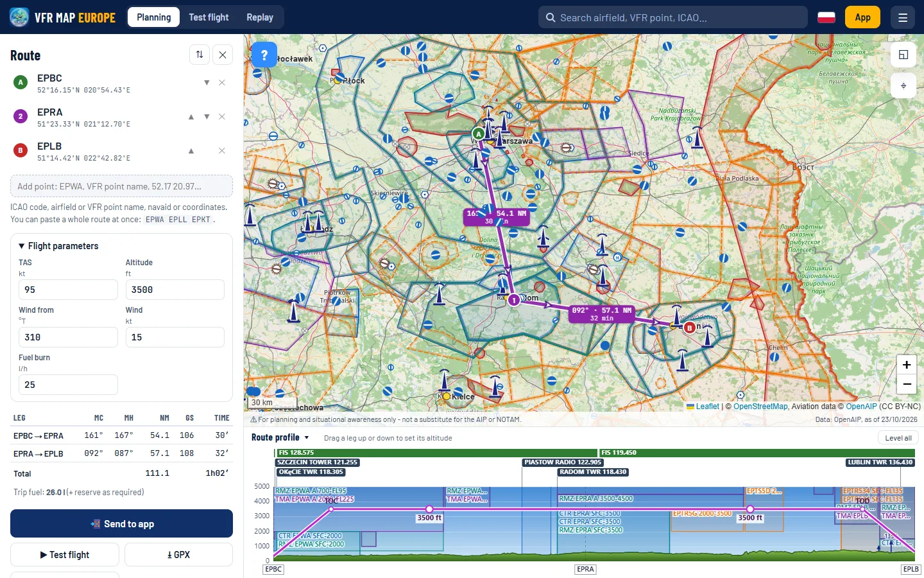Zoom in on the map
The height and width of the screenshot is (578, 924).
coord(907,365)
